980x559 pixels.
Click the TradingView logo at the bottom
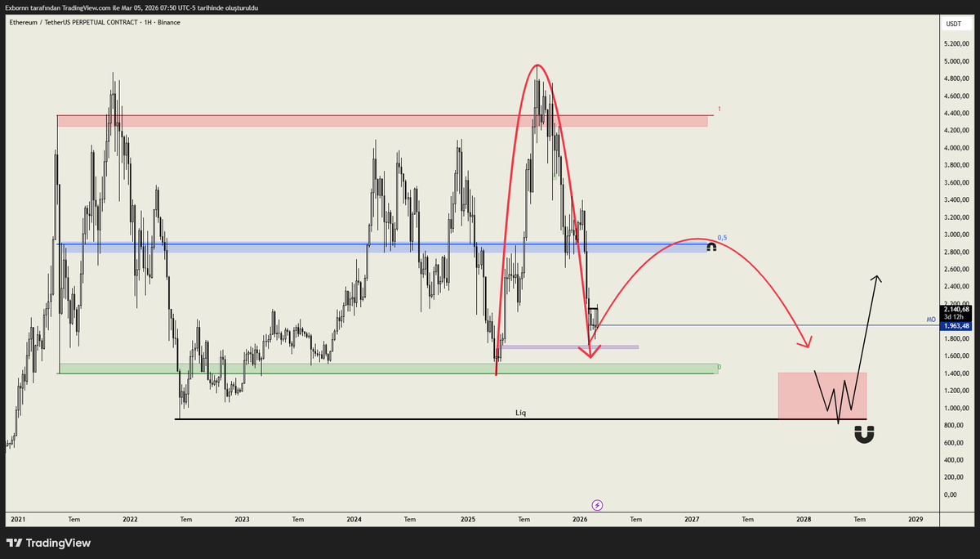[x=49, y=543]
